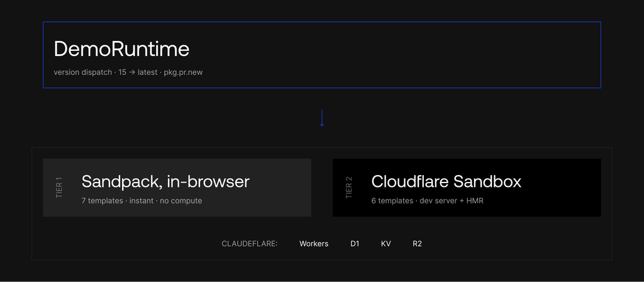Open the Cloudflare Sandbox card

467,188
